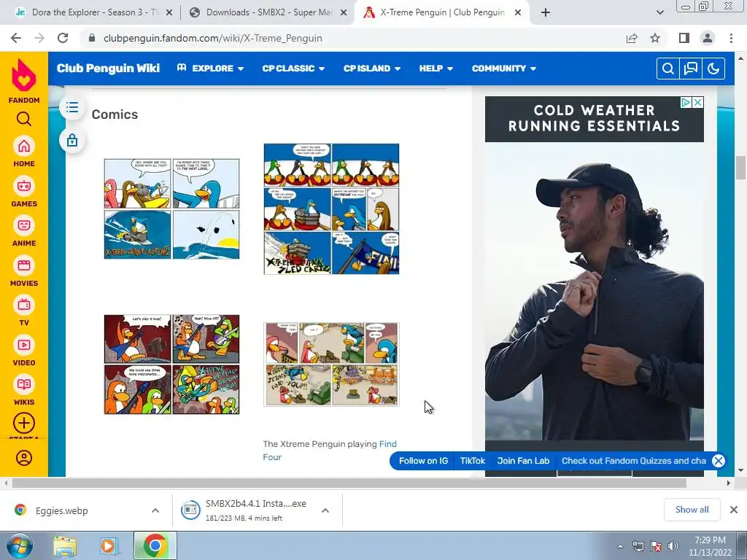Click the taskbar volume speaker icon
747x560 pixels.
click(x=673, y=546)
